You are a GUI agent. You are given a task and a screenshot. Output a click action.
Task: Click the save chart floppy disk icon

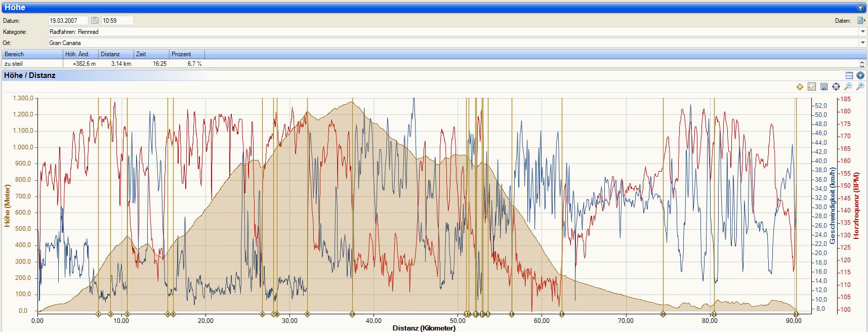(824, 87)
